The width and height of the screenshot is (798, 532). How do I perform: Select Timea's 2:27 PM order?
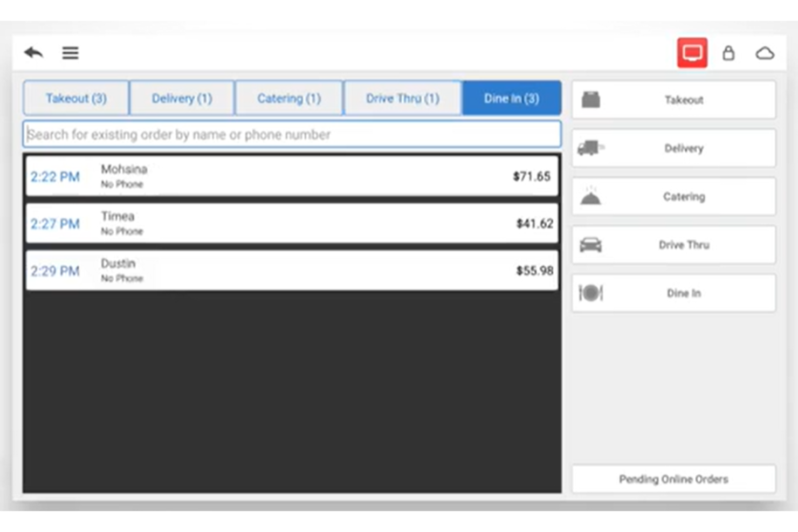click(x=292, y=223)
